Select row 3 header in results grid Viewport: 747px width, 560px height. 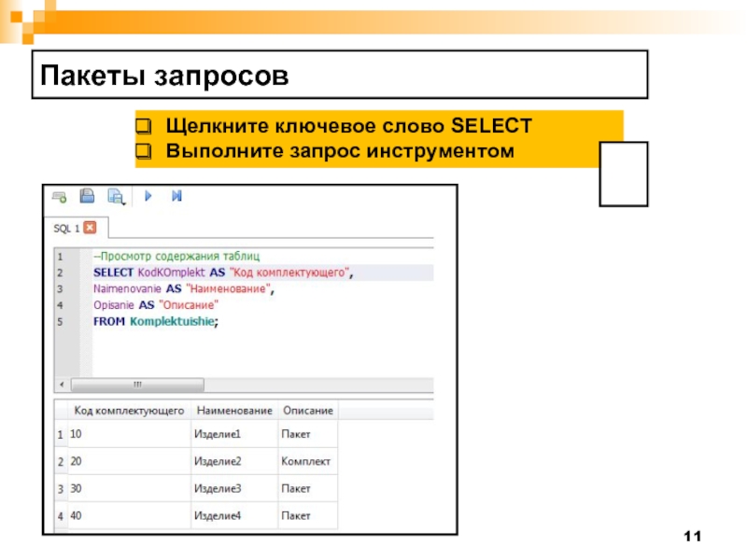(x=61, y=489)
